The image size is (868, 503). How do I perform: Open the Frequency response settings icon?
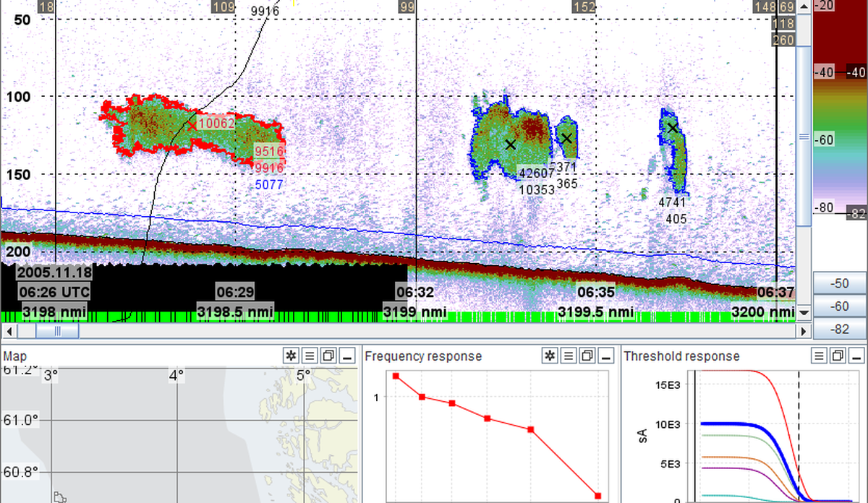click(550, 356)
